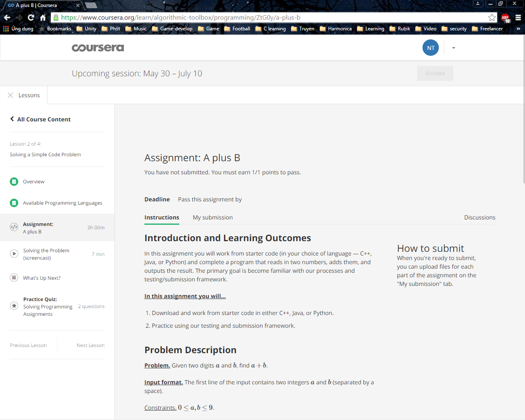Click the How to submit heading
Image resolution: width=525 pixels, height=420 pixels.
coord(430,249)
